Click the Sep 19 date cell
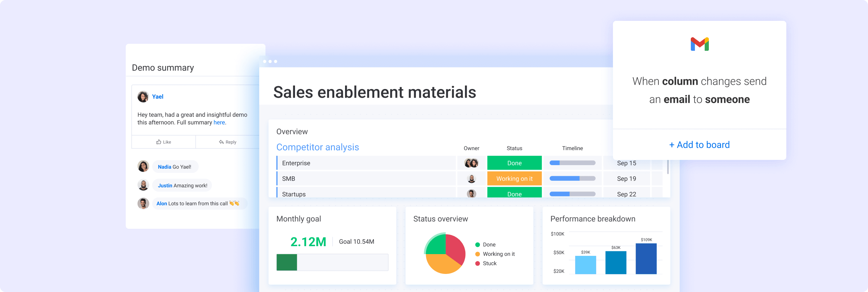Screen dimensions: 868x292 pos(627,179)
